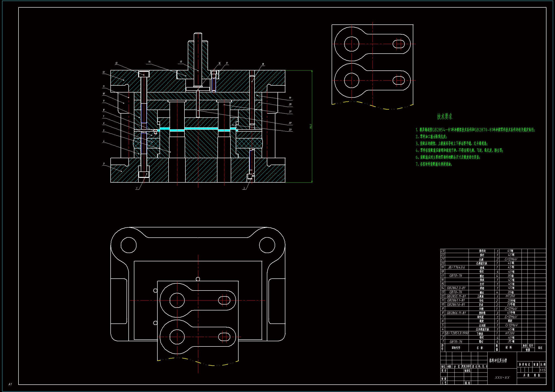555x392 pixels.
Task: Select the 名称 column header cell
Action: click(480, 348)
